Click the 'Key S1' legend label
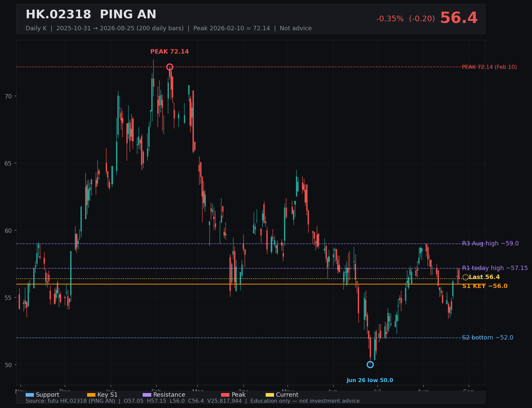532x408 pixels. point(107,395)
